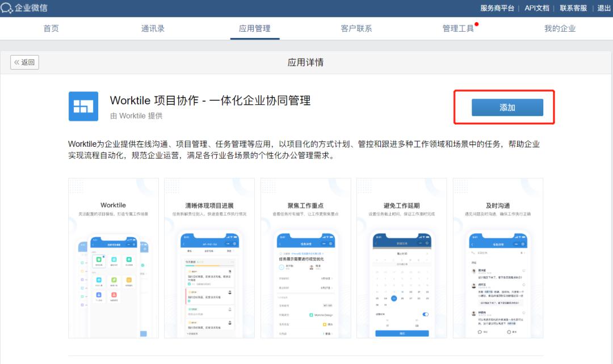Screen dimensions: 613x364
Task: Click the 退出 logout link
Action: (603, 8)
